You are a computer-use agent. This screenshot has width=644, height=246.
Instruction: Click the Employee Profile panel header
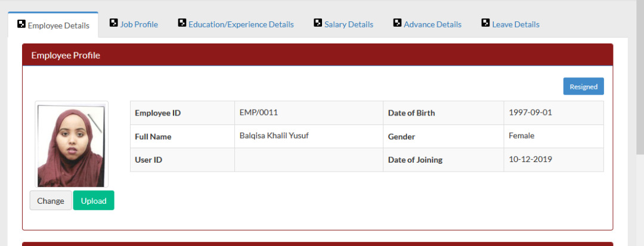click(x=317, y=55)
